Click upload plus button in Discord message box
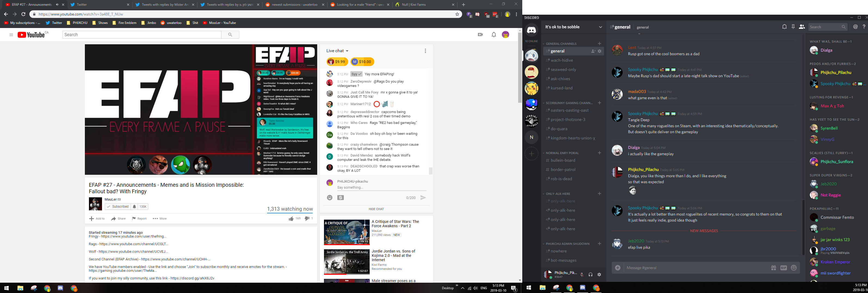Image resolution: width=868 pixels, height=293 pixels. point(618,268)
